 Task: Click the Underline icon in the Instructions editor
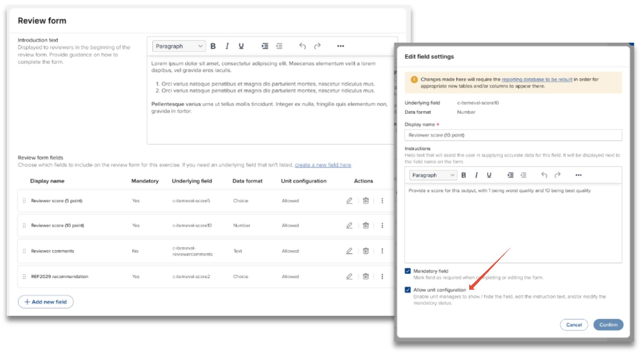point(489,175)
